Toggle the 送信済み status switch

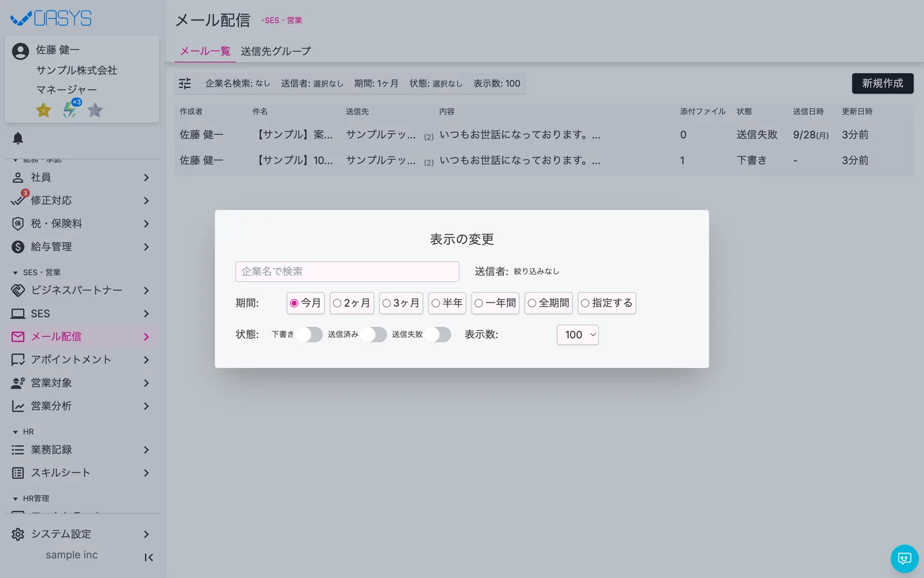coord(373,335)
